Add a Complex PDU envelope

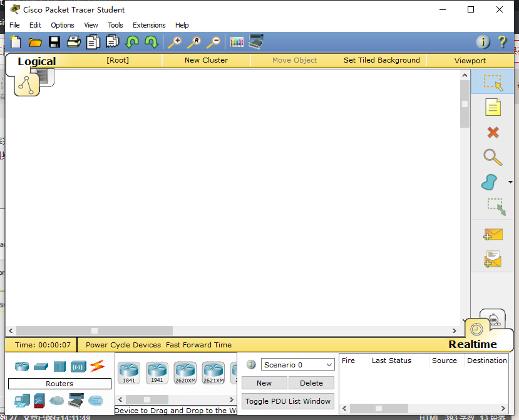(493, 259)
